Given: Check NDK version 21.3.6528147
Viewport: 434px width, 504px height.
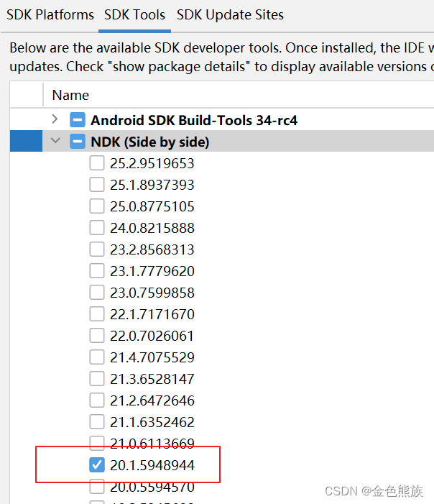Looking at the screenshot, I should point(97,378).
